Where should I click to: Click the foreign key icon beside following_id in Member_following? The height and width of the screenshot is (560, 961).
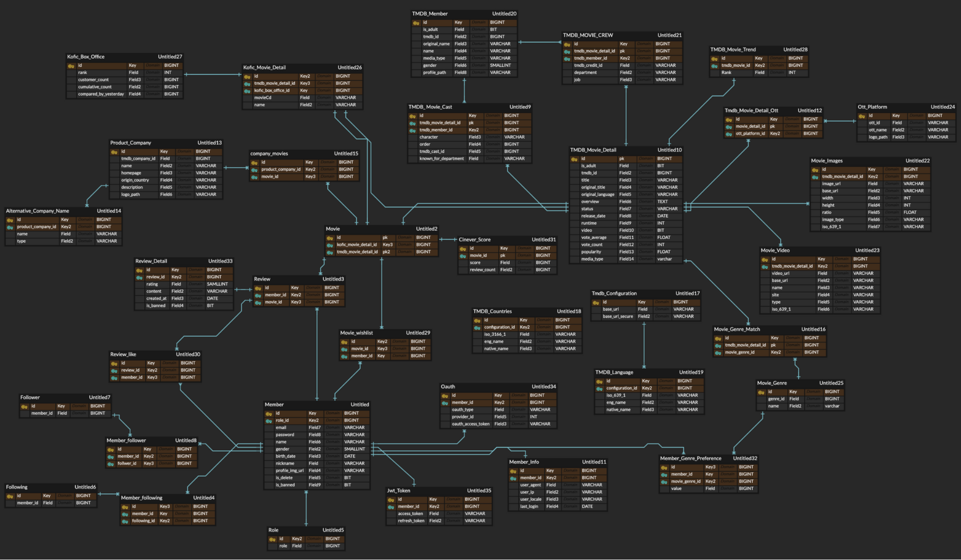(125, 521)
